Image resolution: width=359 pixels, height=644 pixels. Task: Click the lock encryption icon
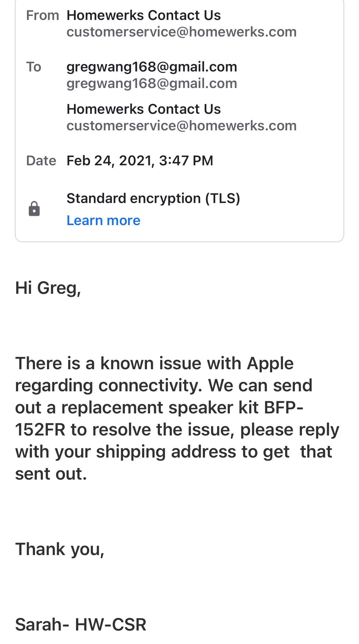[34, 209]
